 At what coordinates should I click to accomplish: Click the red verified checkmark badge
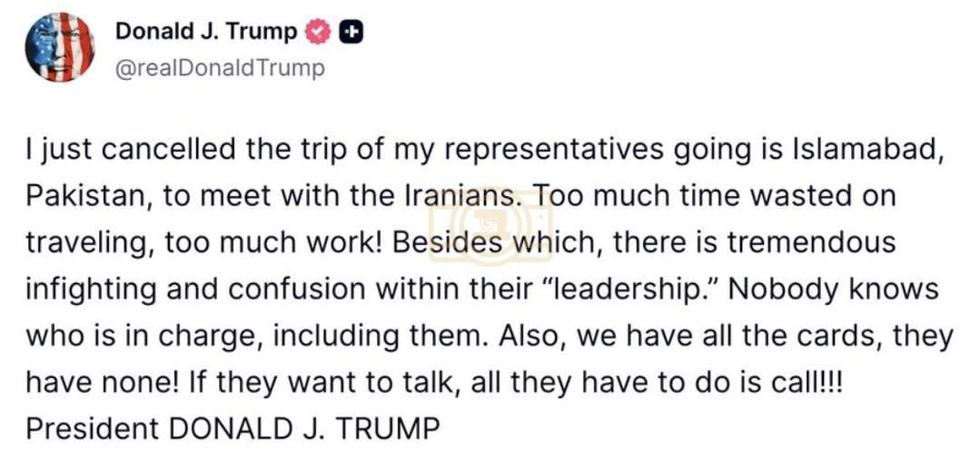pyautogui.click(x=317, y=32)
